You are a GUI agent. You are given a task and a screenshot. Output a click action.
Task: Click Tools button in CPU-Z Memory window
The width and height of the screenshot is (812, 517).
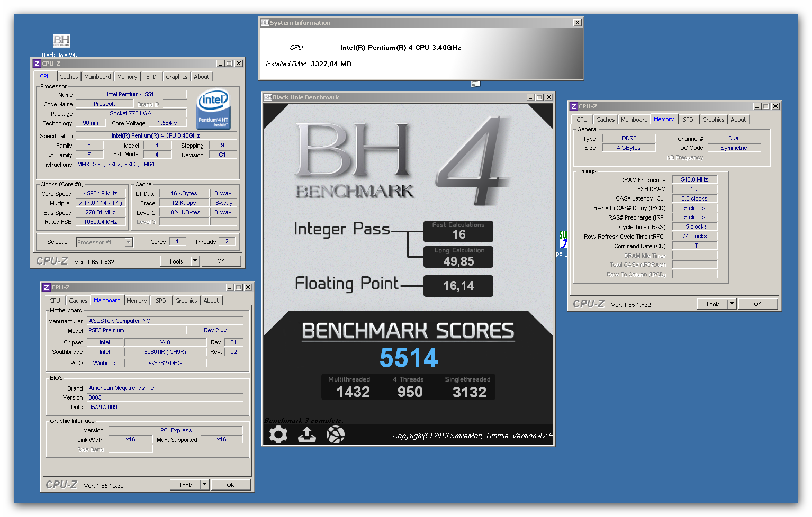pyautogui.click(x=712, y=304)
